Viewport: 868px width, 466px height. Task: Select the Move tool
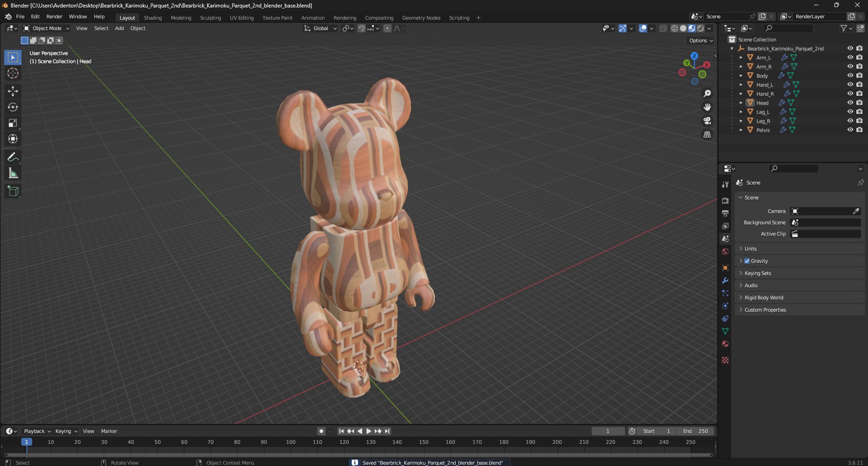(x=13, y=91)
